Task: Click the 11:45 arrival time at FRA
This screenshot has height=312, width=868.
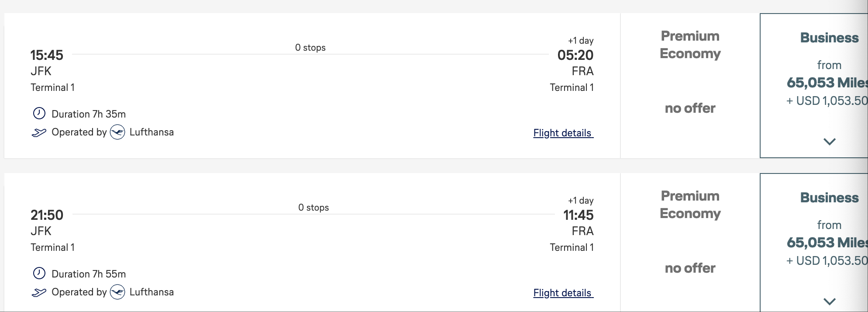Action: pyautogui.click(x=578, y=215)
